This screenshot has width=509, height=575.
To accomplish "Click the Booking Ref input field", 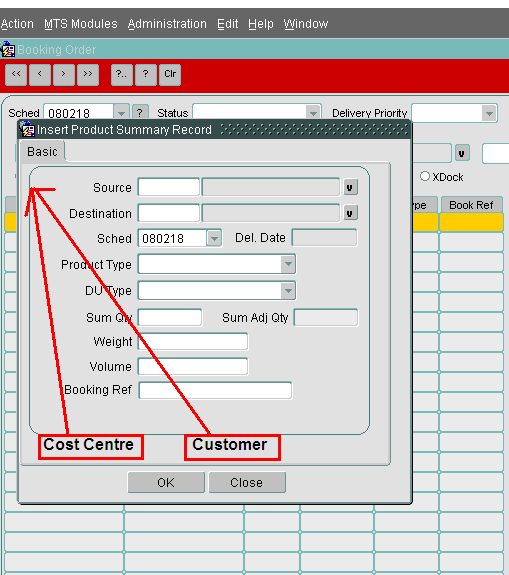I will pos(216,390).
